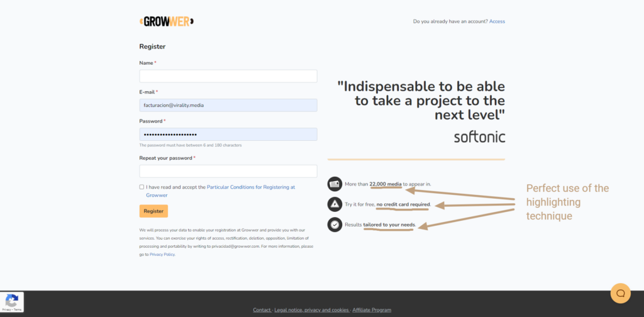Viewport: 644px width, 317px height.
Task: Click the '22,000 media' text
Action: (386, 184)
